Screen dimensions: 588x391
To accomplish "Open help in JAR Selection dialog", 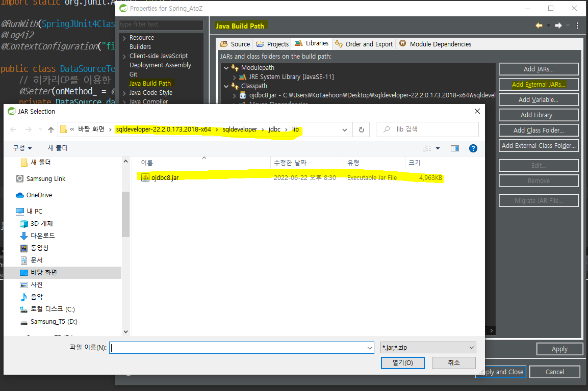I will [x=473, y=148].
